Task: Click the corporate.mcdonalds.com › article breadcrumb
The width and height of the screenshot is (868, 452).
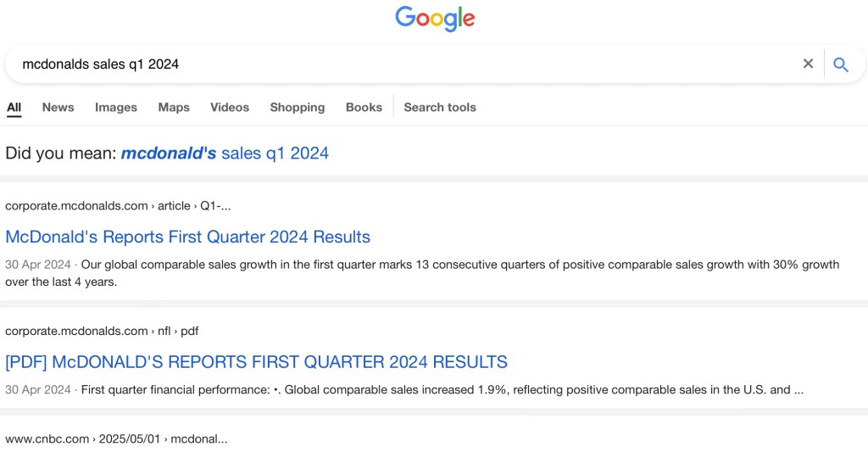Action: (118, 206)
